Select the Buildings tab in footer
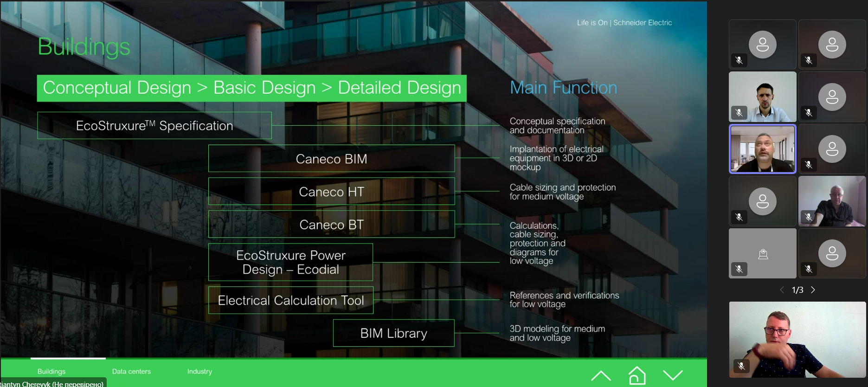Screen dimensions: 868x387 click(51, 371)
